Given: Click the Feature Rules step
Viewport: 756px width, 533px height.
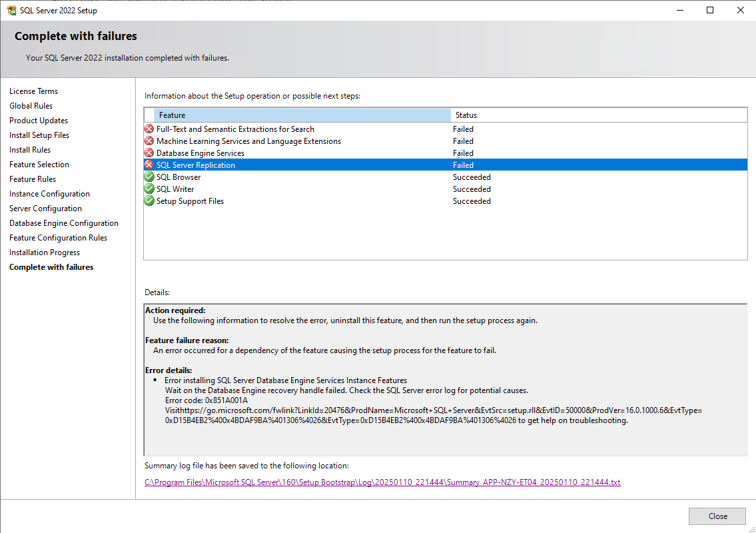Looking at the screenshot, I should 32,179.
